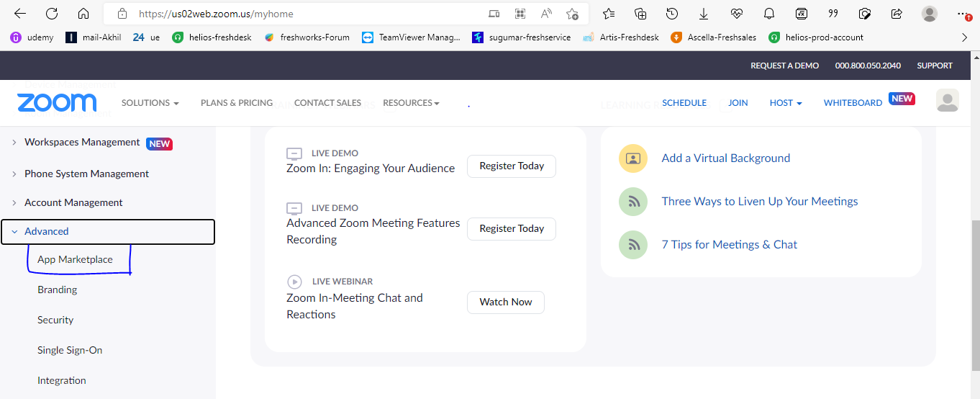
Task: Open CONTACT SALES
Action: (327, 103)
